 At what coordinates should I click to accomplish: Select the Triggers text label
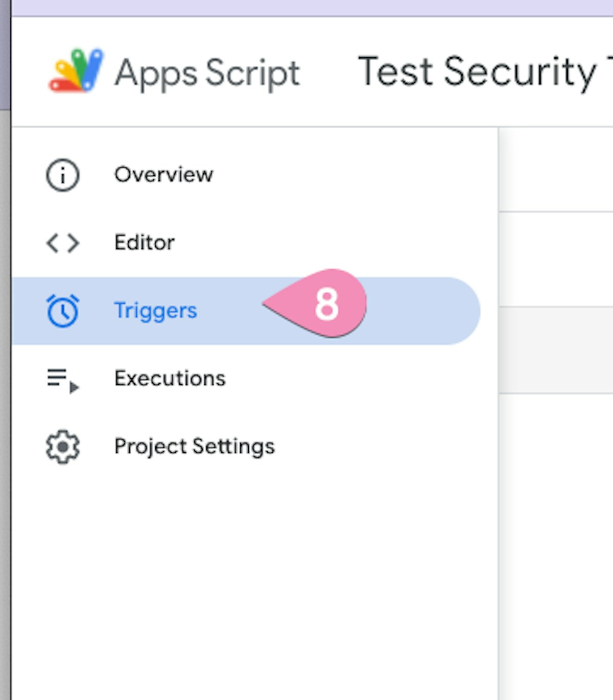(x=155, y=311)
